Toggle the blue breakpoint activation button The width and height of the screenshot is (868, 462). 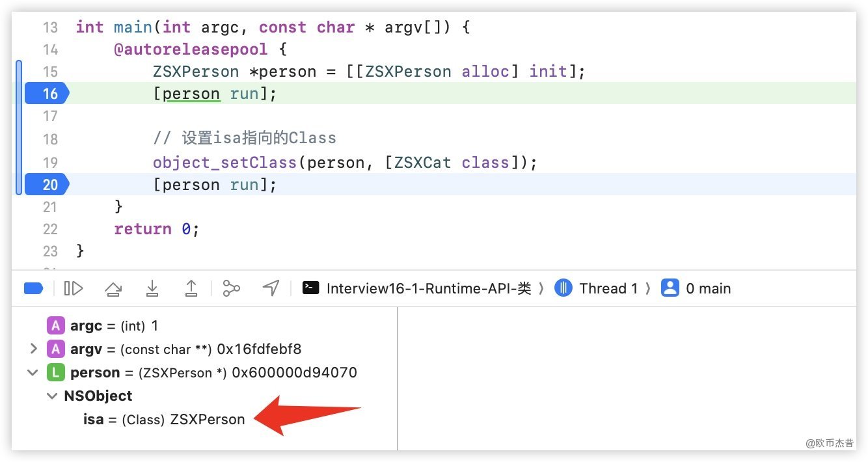tap(33, 288)
